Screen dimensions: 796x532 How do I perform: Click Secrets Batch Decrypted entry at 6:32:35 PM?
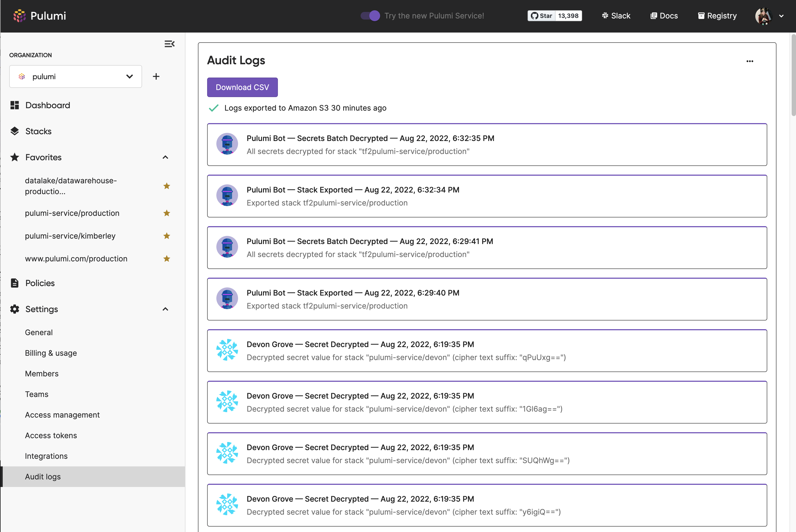[x=487, y=145]
